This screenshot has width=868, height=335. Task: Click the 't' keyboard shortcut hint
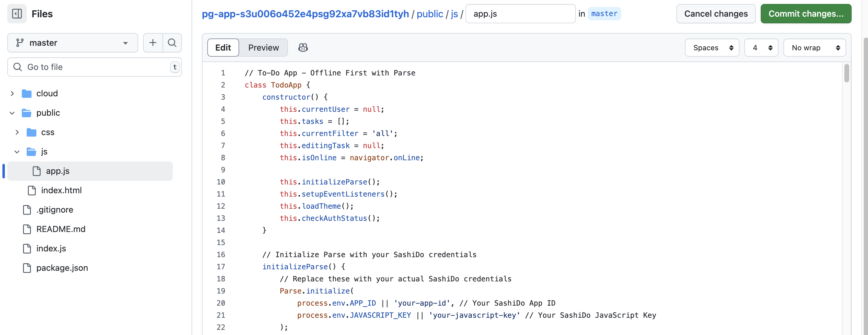click(x=175, y=67)
